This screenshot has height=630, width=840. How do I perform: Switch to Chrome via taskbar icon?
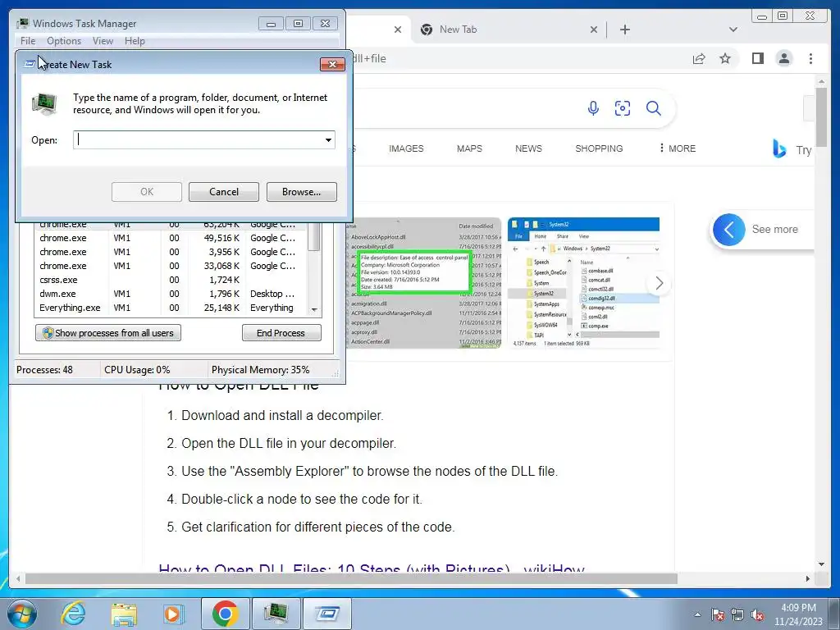click(x=225, y=614)
